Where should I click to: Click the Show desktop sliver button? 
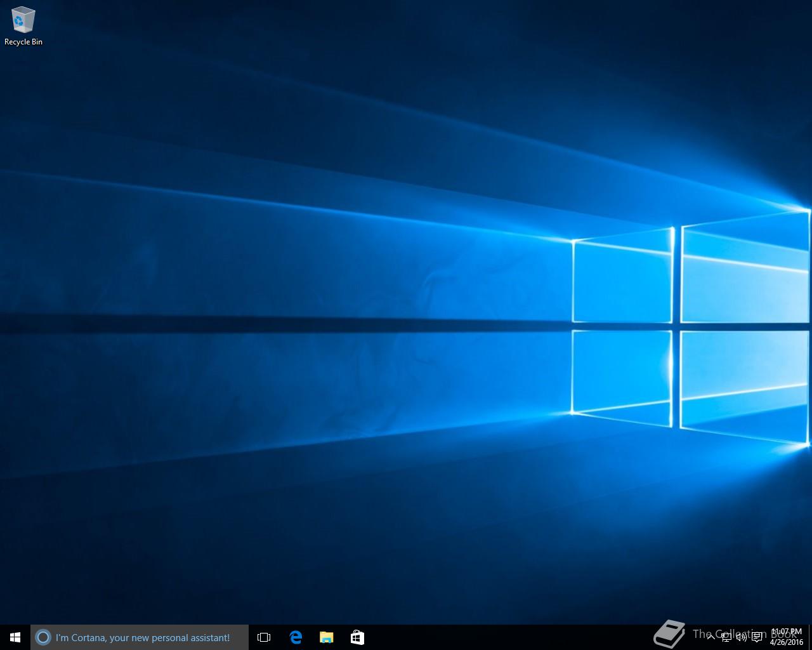(810, 637)
